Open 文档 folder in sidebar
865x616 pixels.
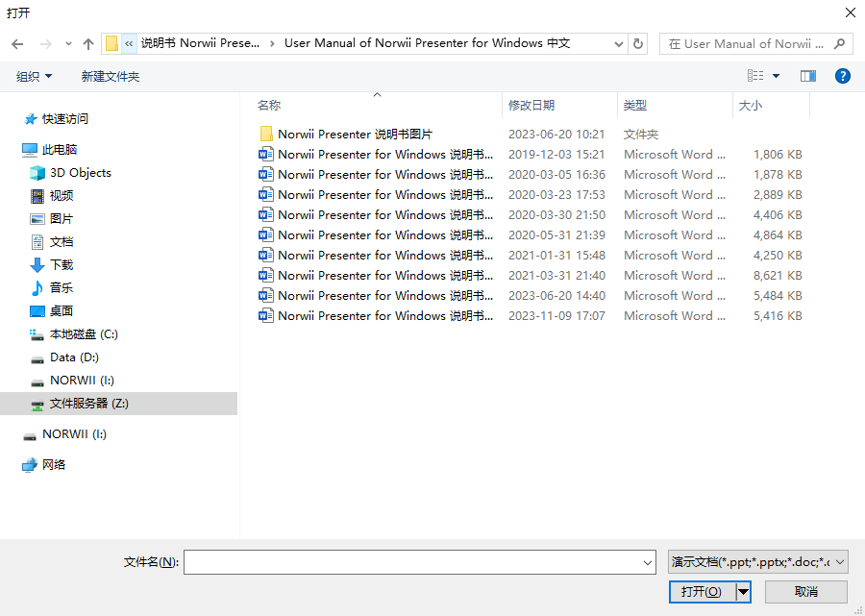pos(51,241)
